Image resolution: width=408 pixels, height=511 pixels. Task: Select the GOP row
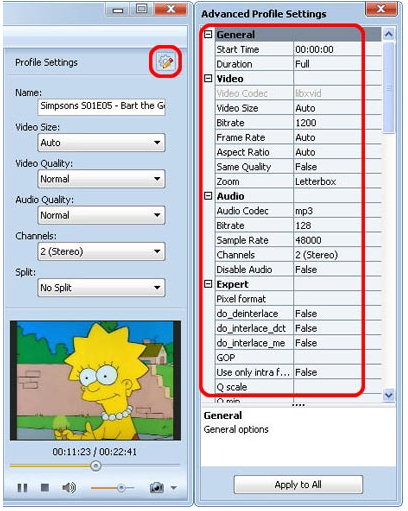pyautogui.click(x=298, y=357)
